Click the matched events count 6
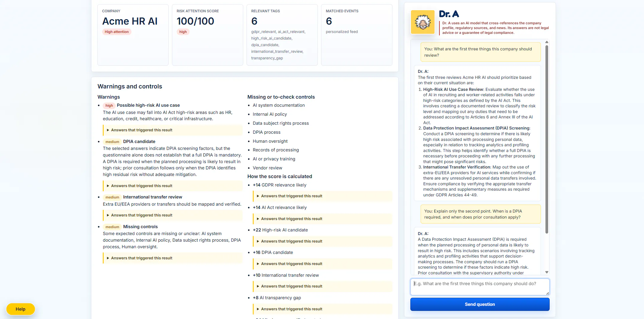644x319 pixels. tap(329, 21)
